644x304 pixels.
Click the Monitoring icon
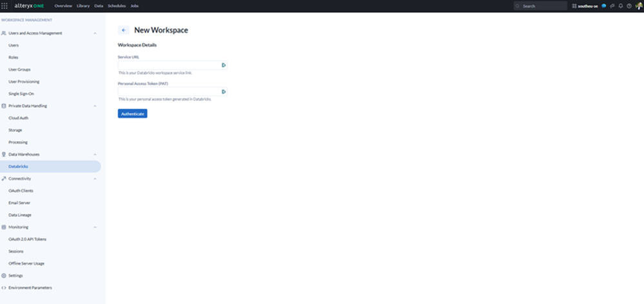click(x=4, y=227)
